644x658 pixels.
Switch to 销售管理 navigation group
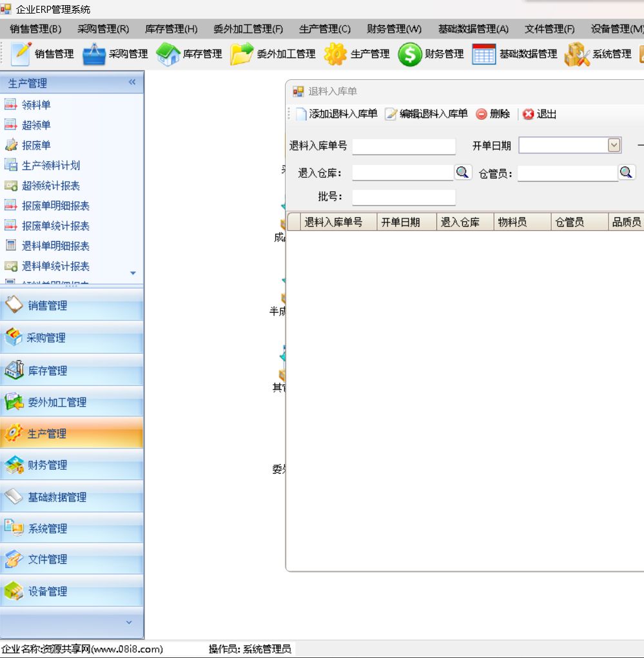pos(72,305)
